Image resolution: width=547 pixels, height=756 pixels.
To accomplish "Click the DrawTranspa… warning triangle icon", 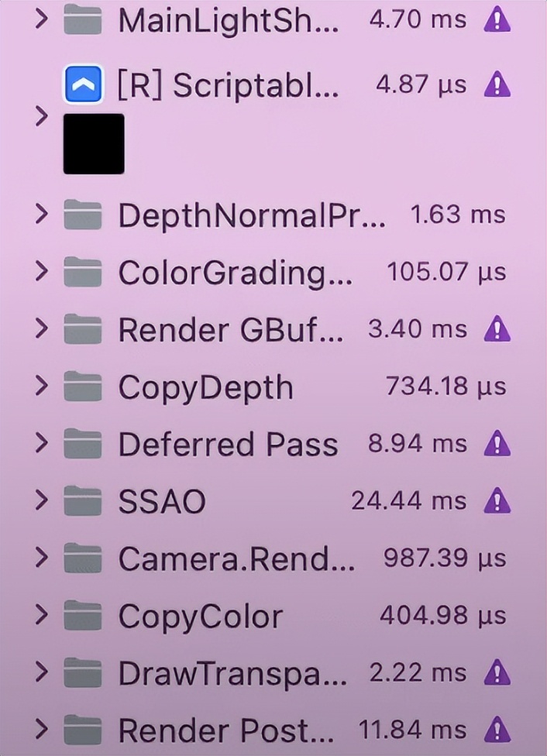I will pyautogui.click(x=497, y=673).
